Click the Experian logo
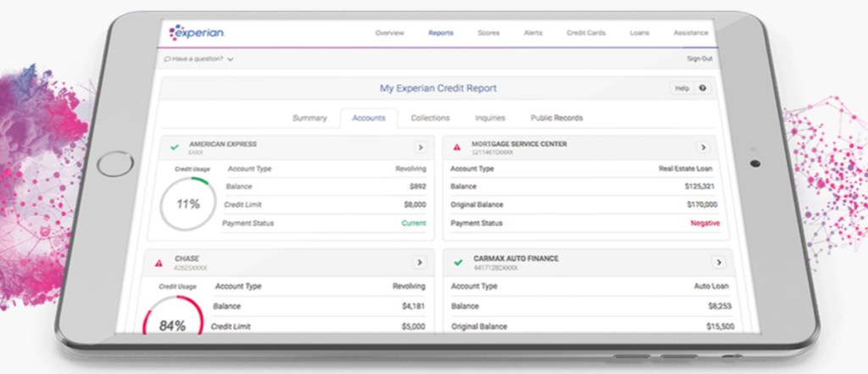This screenshot has height=374, width=868. tap(197, 32)
